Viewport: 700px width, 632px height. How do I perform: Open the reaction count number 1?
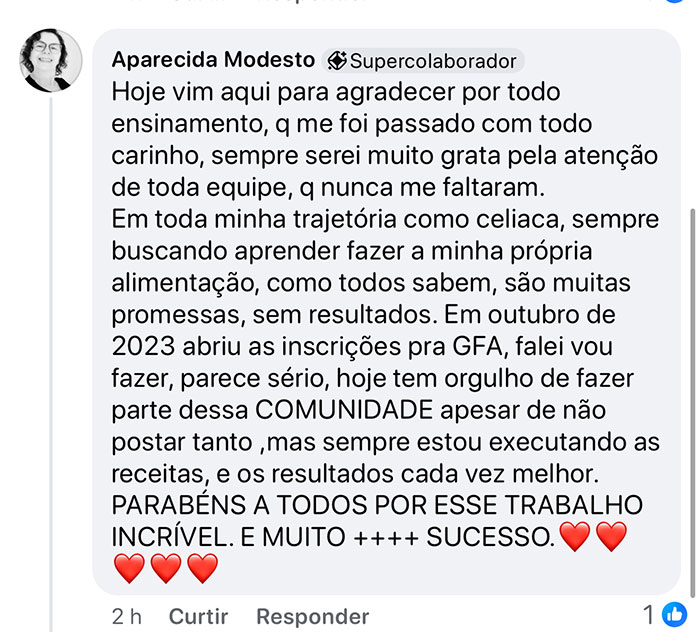tap(649, 615)
